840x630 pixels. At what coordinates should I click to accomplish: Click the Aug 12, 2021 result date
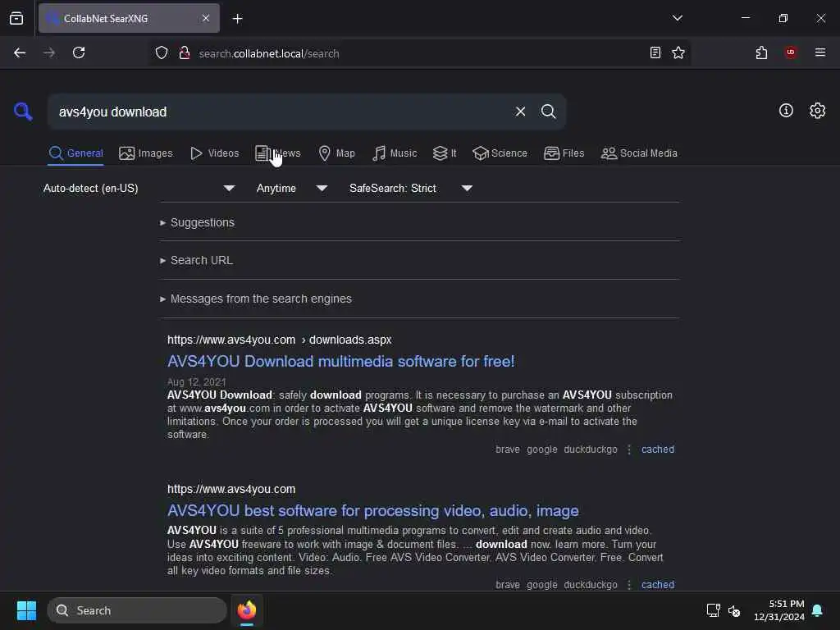[197, 382]
